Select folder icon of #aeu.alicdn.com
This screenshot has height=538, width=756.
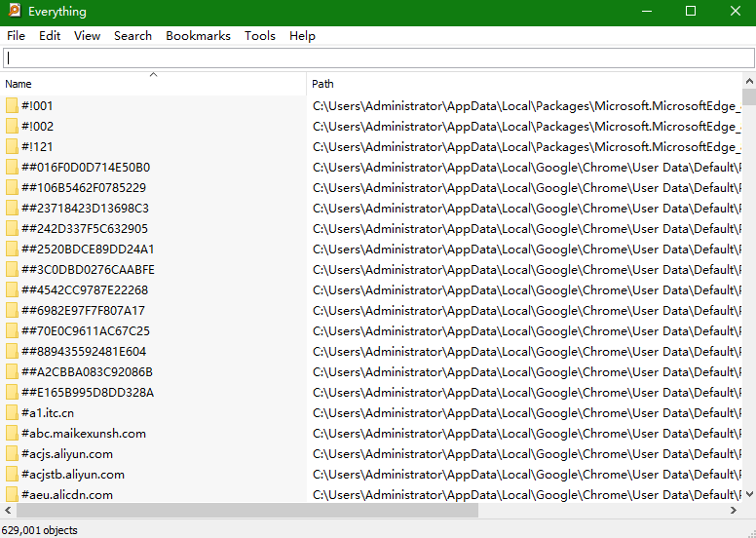(x=12, y=494)
